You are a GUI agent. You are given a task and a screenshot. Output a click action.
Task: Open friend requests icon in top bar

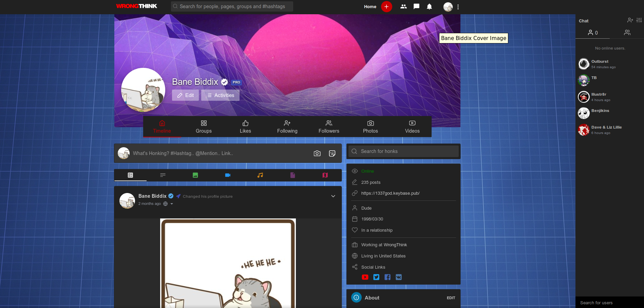(x=403, y=6)
